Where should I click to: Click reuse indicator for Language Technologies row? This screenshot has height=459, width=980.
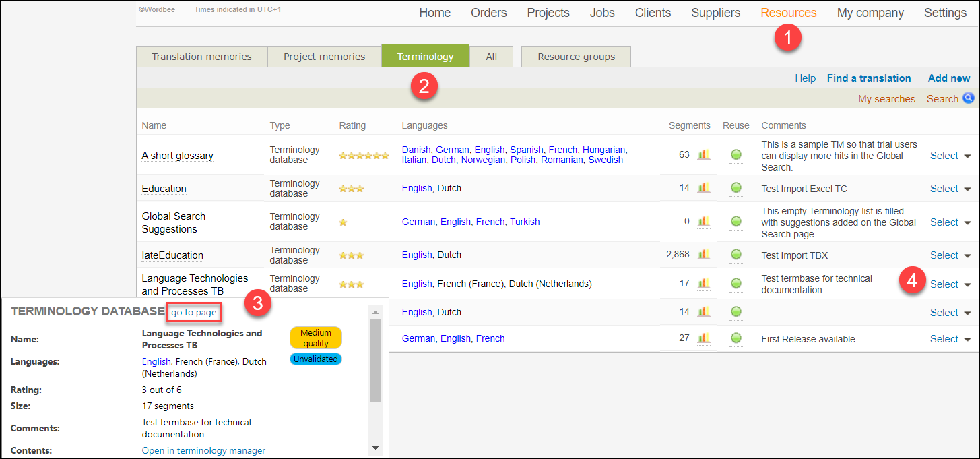click(736, 284)
